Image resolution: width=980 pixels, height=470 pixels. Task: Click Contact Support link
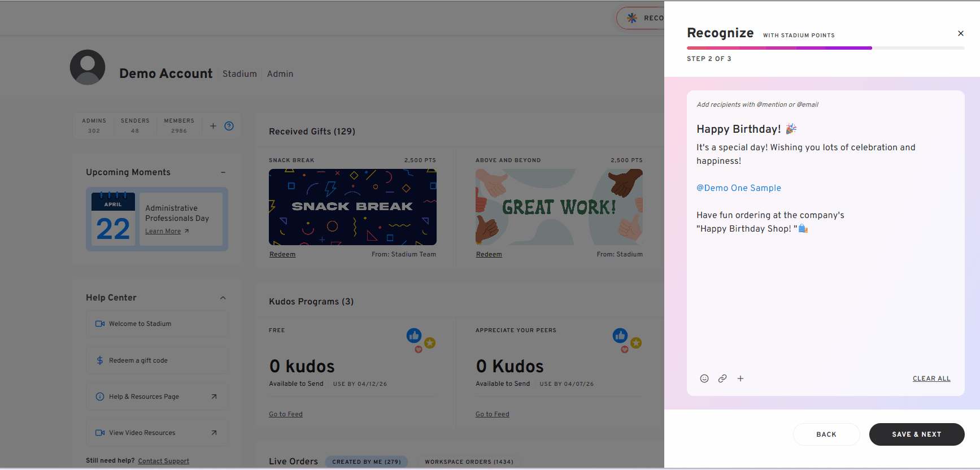click(x=164, y=461)
